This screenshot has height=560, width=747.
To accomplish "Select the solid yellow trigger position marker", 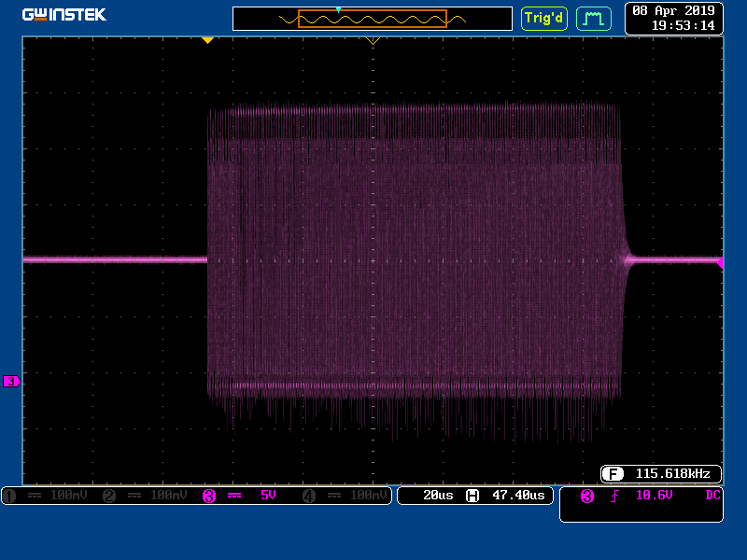I will 207,40.
